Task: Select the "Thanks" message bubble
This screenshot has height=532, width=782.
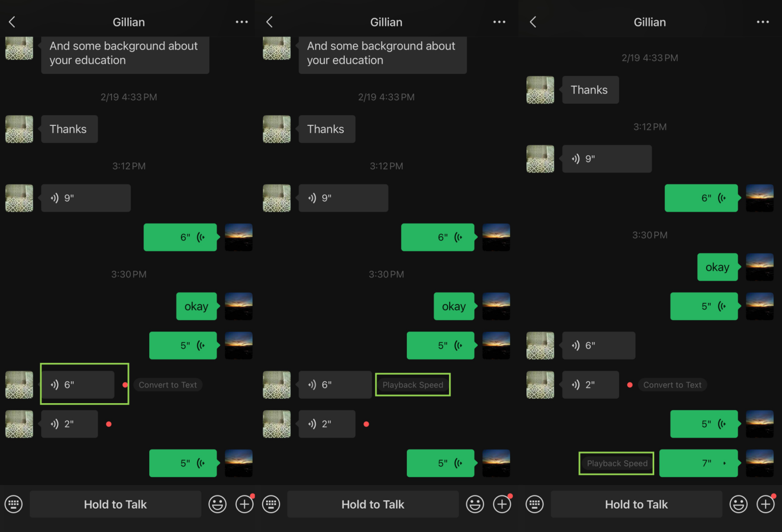Action: click(69, 129)
